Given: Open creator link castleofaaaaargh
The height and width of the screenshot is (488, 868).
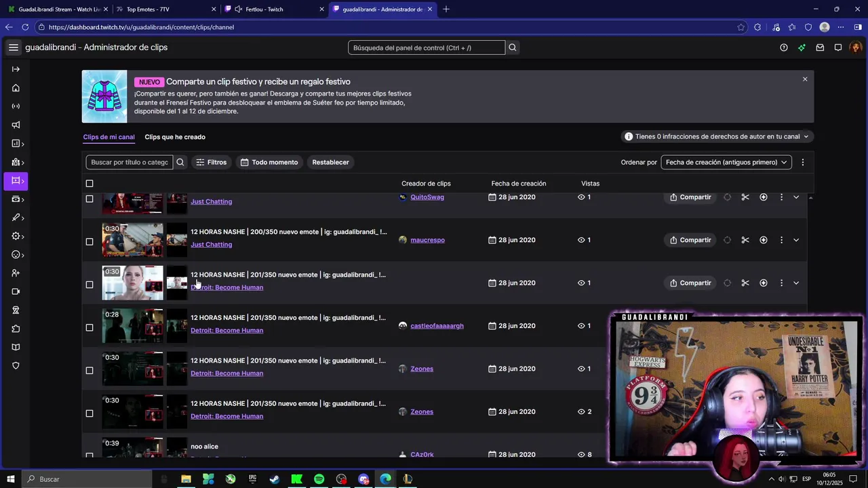Looking at the screenshot, I should click(x=437, y=326).
